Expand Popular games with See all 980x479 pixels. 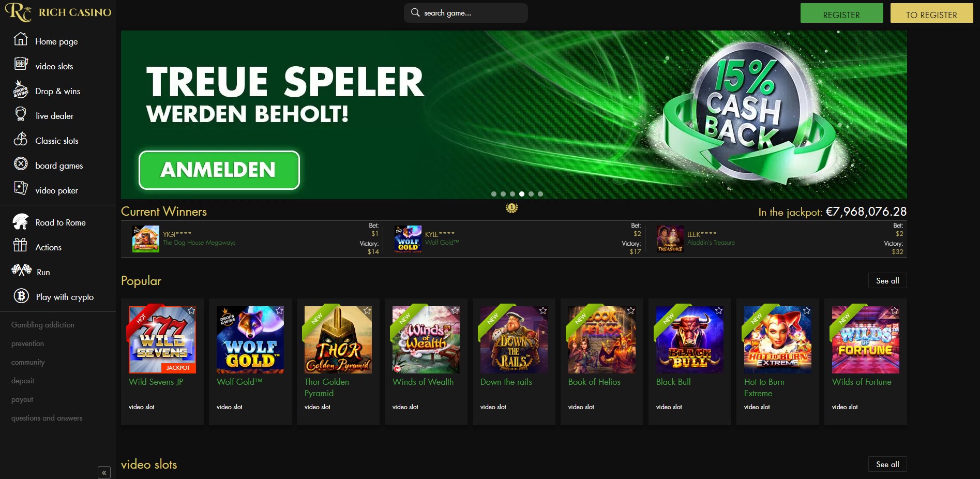tap(887, 280)
